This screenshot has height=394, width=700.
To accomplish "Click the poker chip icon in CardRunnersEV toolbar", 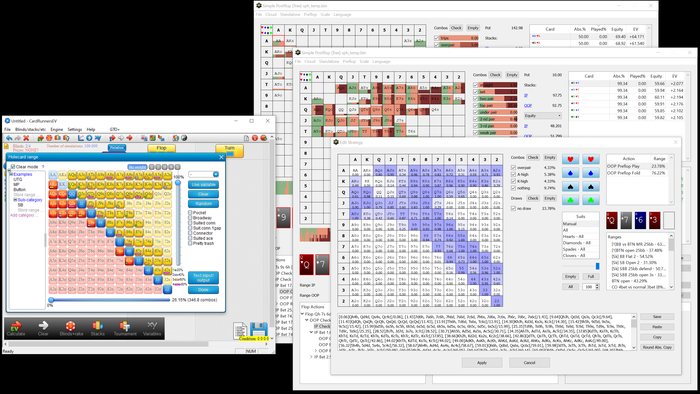I will 49,138.
